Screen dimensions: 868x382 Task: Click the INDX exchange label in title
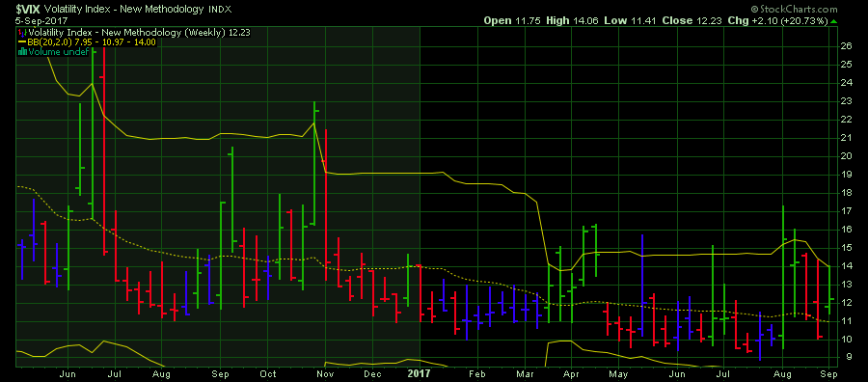pyautogui.click(x=219, y=10)
